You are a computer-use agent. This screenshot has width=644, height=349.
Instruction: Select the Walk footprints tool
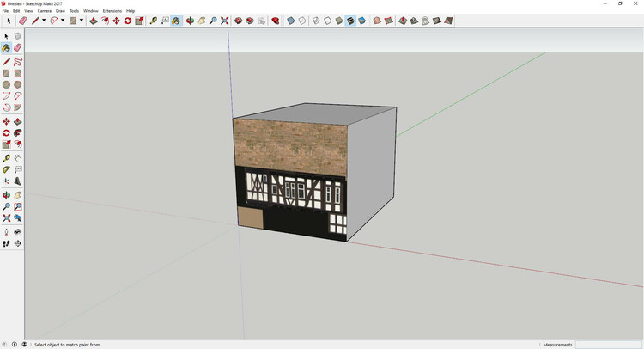tap(6, 244)
